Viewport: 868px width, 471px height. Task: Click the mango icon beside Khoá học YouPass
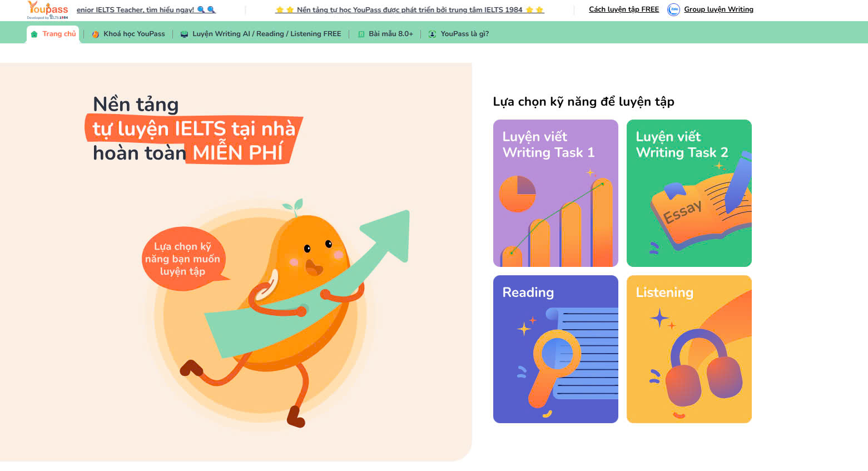pos(96,34)
